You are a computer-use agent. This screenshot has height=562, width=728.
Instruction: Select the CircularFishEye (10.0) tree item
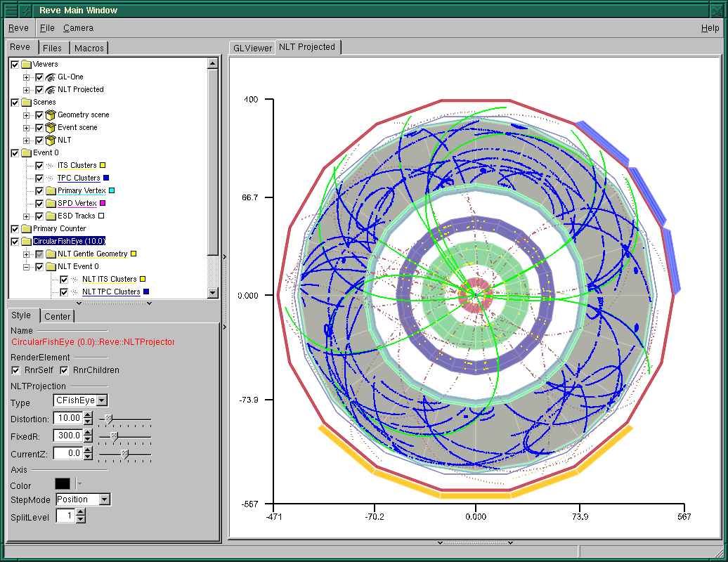coord(68,241)
